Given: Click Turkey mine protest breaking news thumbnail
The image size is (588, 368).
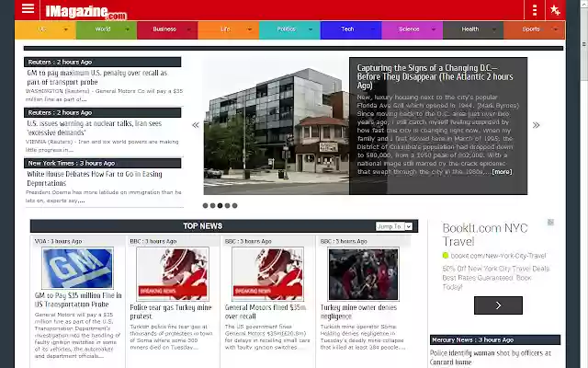Looking at the screenshot, I should 173,274.
